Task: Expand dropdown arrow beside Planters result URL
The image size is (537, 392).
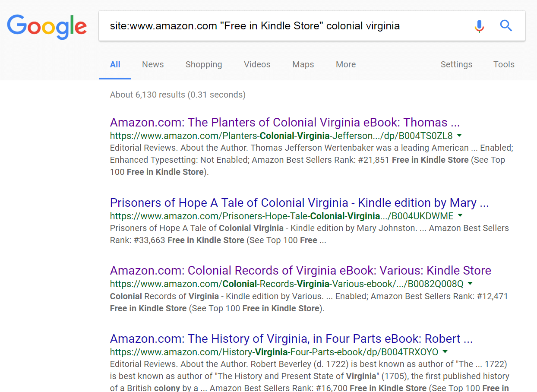Action: [x=459, y=135]
